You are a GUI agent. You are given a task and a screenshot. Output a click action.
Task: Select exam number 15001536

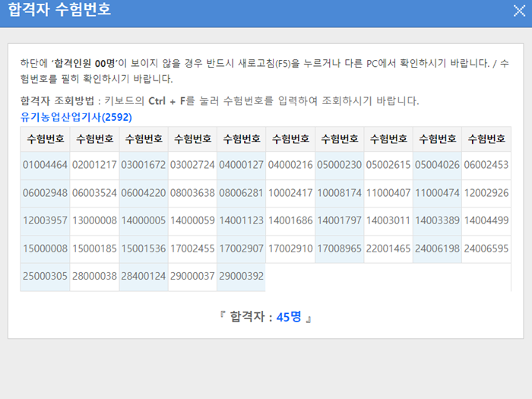coord(144,249)
